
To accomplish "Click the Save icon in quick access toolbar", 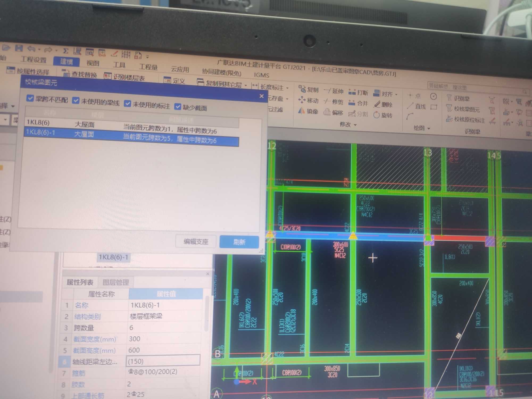I will click(x=19, y=48).
